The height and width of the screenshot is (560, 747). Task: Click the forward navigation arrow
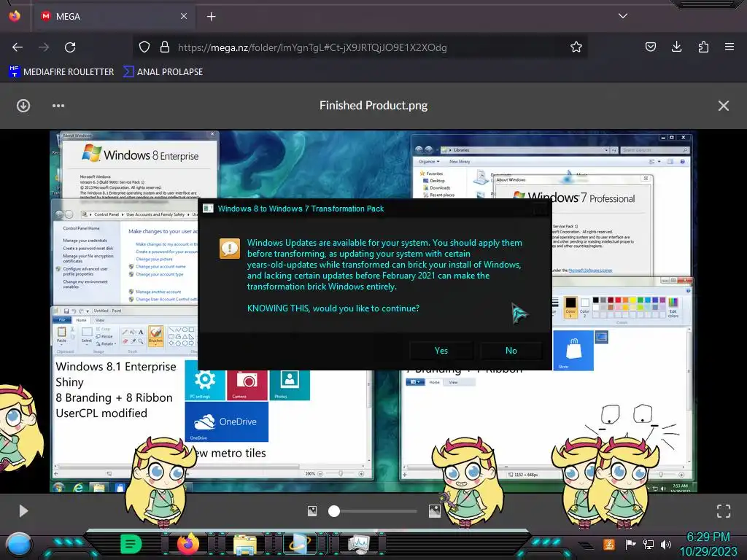[x=44, y=47]
